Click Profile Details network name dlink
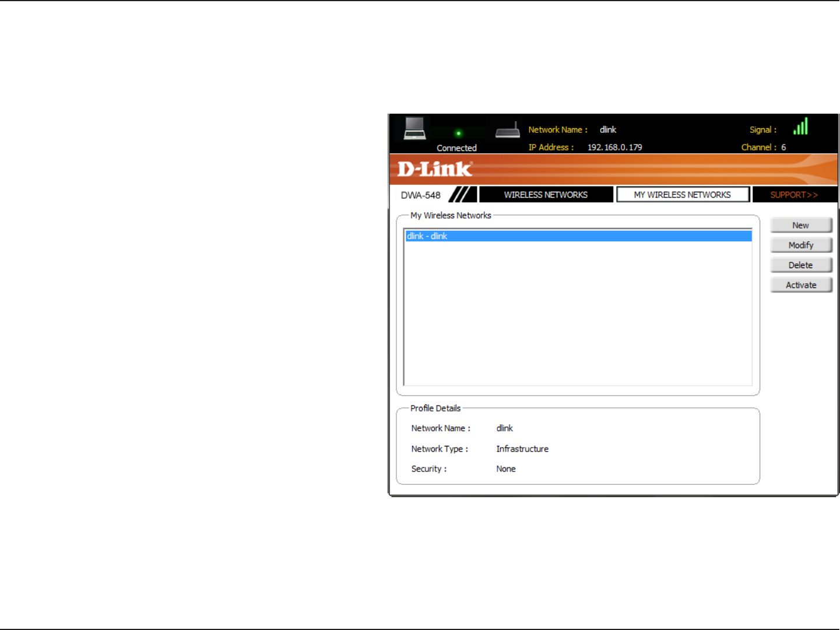This screenshot has height=630, width=840. [x=504, y=428]
